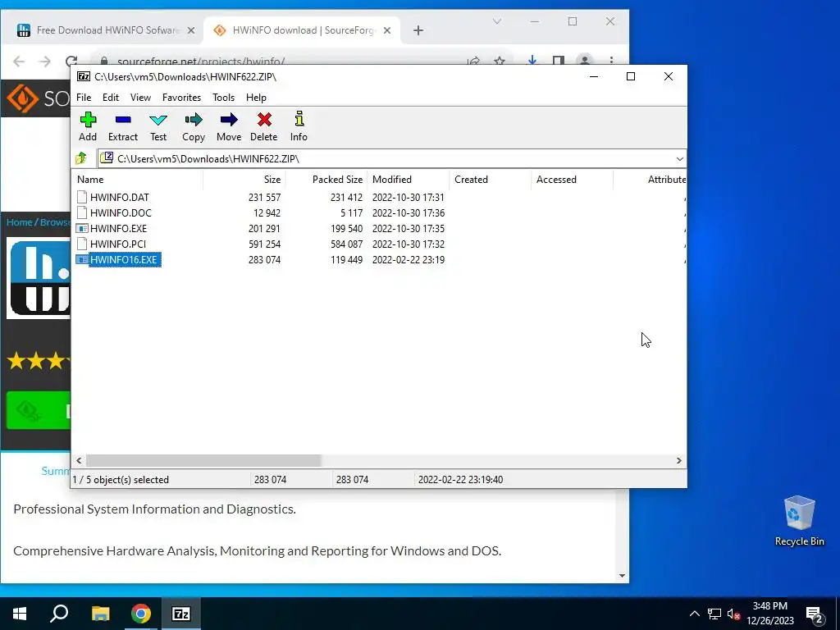Image resolution: width=840 pixels, height=630 pixels.
Task: Go up one folder level icon
Action: 81,158
